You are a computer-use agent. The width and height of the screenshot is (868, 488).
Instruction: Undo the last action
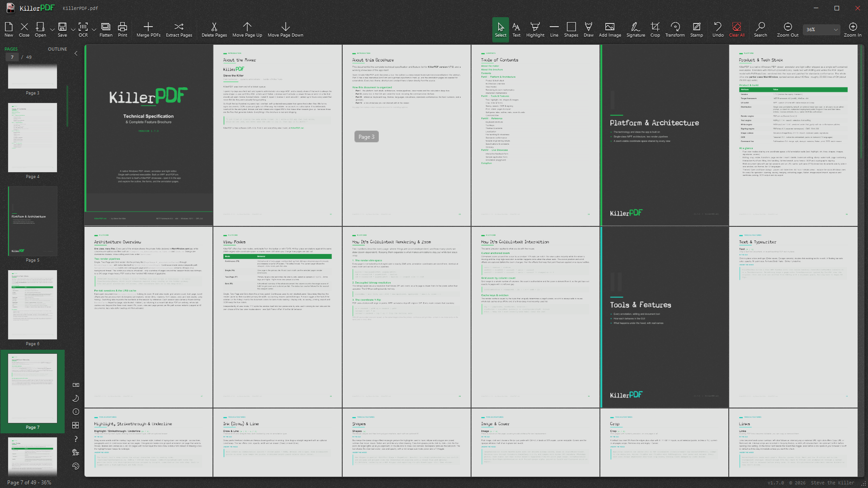(718, 29)
